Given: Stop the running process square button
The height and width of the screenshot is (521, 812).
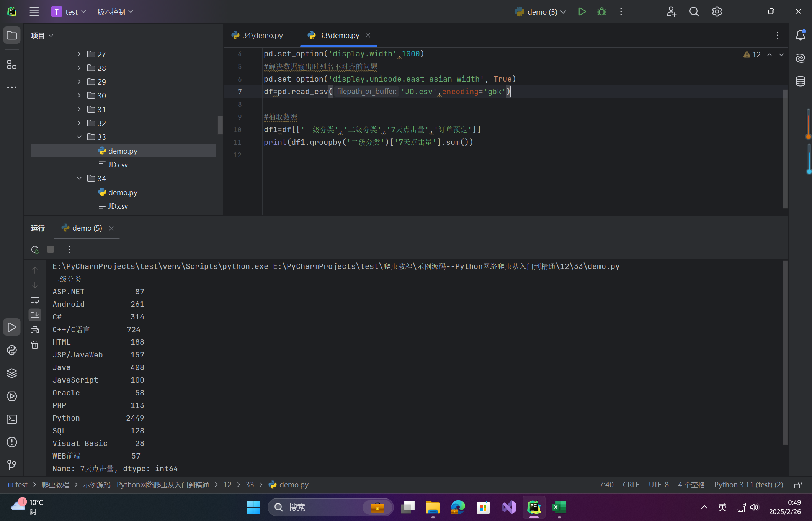Looking at the screenshot, I should coord(51,249).
